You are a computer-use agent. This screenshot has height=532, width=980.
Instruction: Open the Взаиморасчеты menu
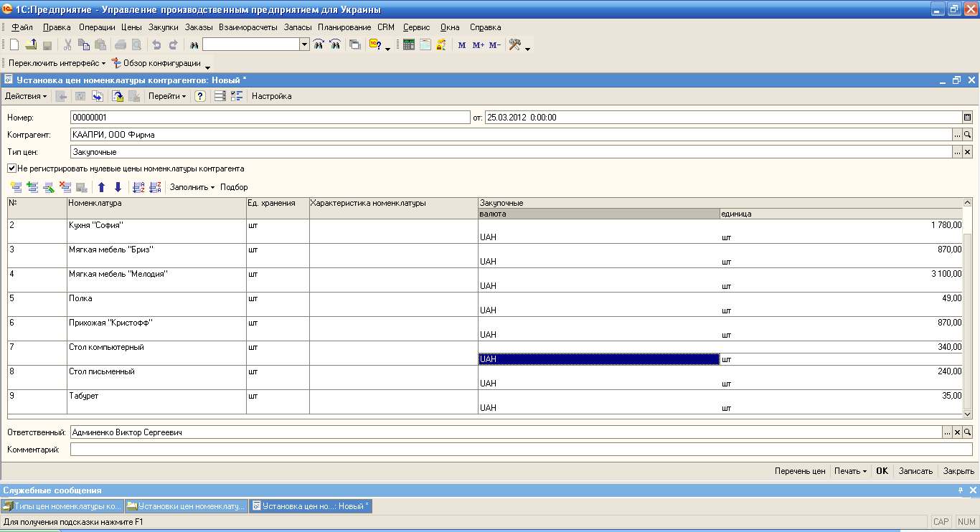coord(248,27)
